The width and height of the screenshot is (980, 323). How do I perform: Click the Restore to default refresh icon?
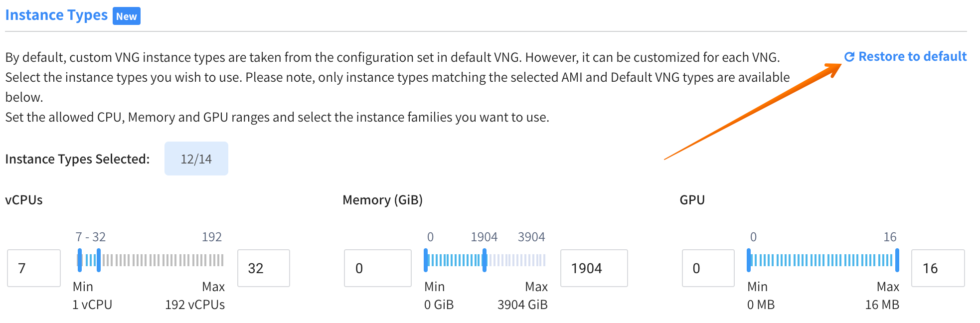tap(849, 57)
